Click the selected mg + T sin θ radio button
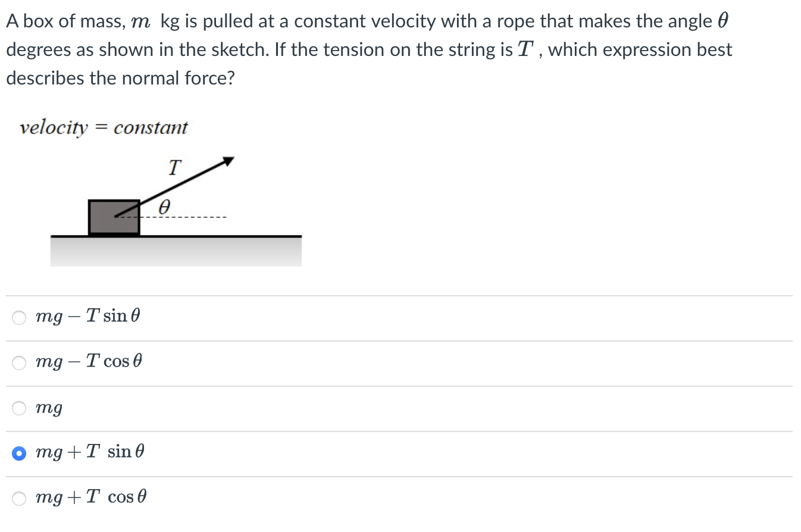Image resolution: width=801 pixels, height=532 pixels. [18, 453]
